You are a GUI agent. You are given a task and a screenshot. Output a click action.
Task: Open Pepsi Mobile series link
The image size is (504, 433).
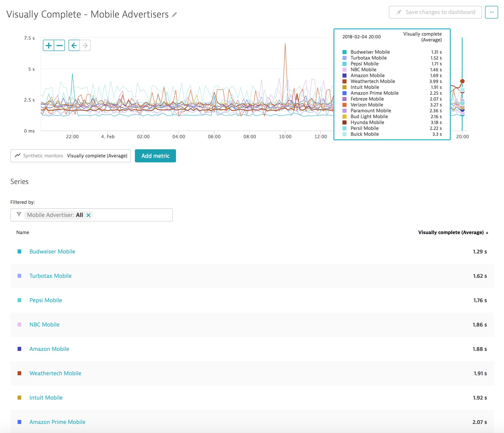(x=46, y=300)
